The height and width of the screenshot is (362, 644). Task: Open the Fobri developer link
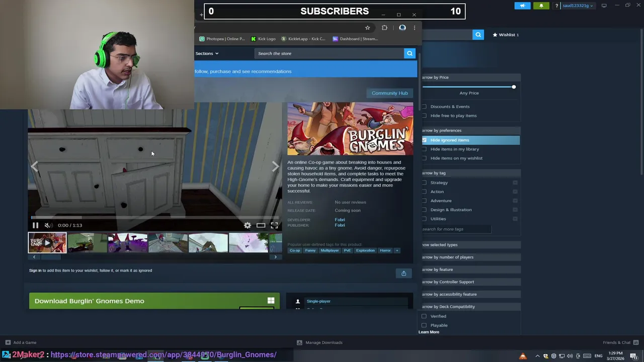pos(340,220)
